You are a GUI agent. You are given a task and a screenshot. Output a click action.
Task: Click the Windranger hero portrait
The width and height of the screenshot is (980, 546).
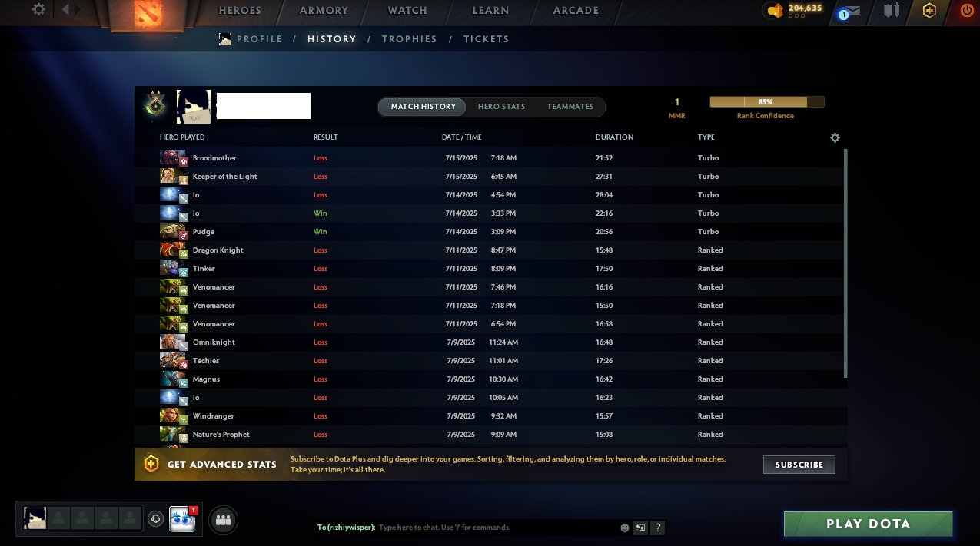(x=173, y=415)
